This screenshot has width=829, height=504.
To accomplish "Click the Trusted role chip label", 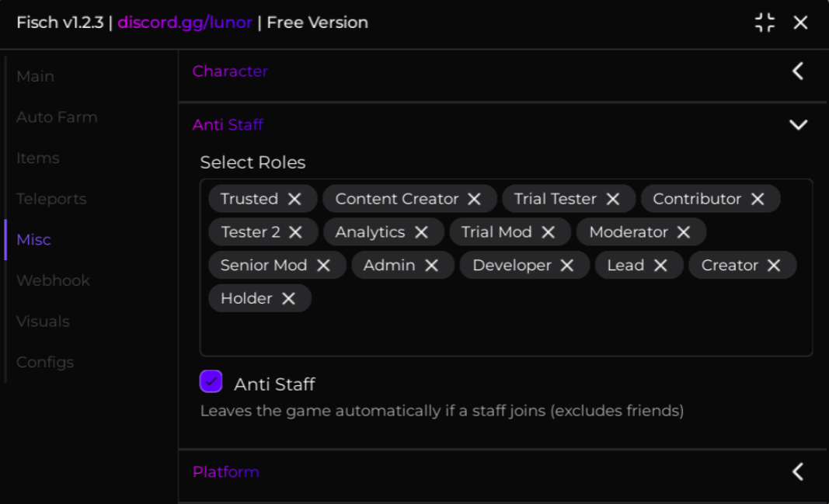I will (x=249, y=199).
